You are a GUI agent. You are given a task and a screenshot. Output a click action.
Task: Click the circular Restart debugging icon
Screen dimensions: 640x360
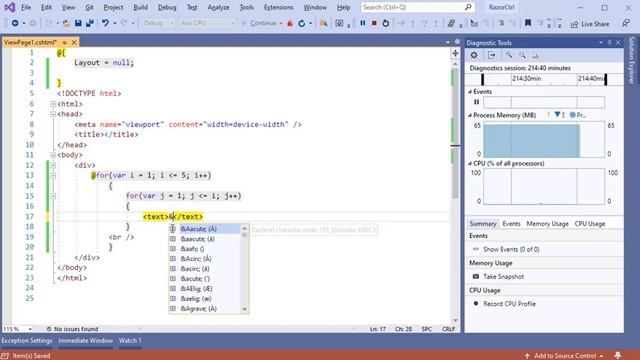tap(386, 23)
